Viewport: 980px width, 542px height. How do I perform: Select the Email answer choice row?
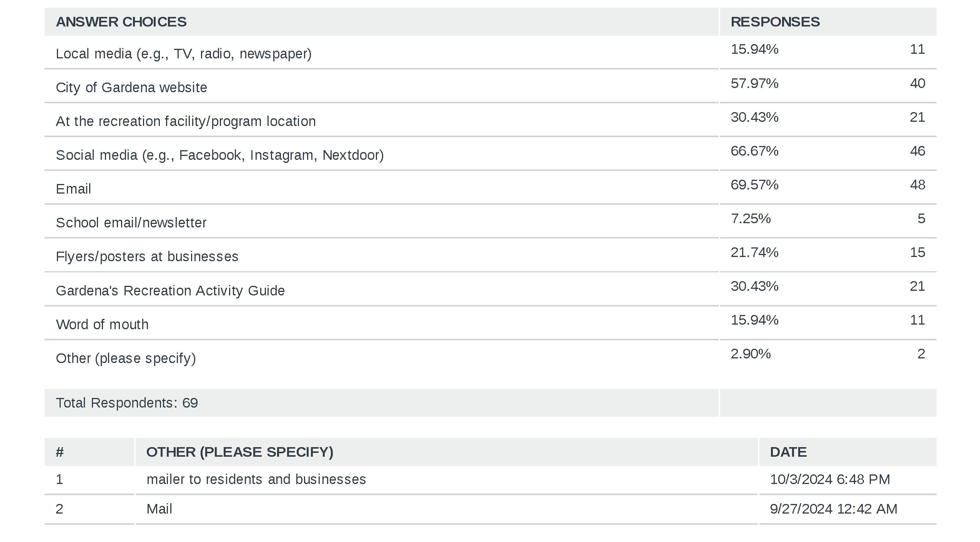pyautogui.click(x=73, y=189)
